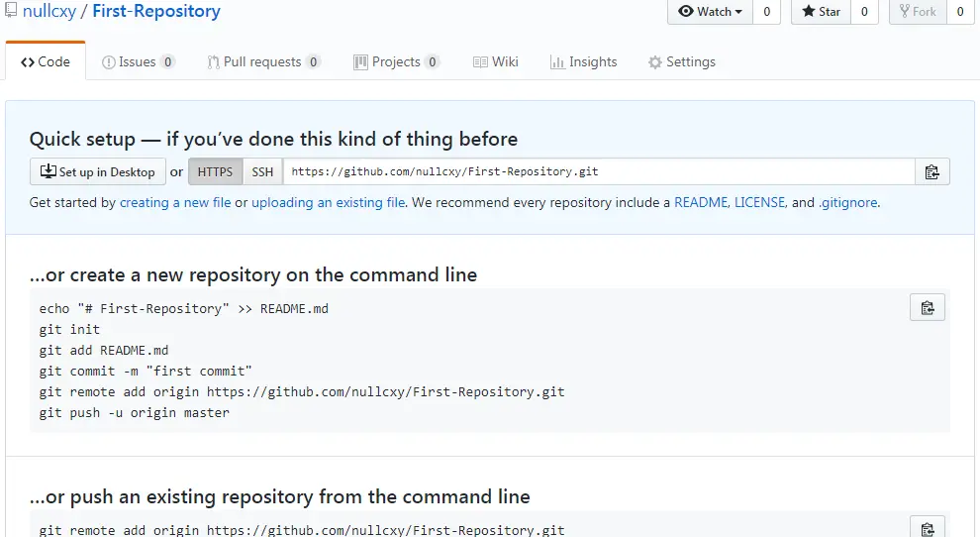Click the Watch count of 0
The height and width of the screenshot is (537, 980).
(767, 11)
